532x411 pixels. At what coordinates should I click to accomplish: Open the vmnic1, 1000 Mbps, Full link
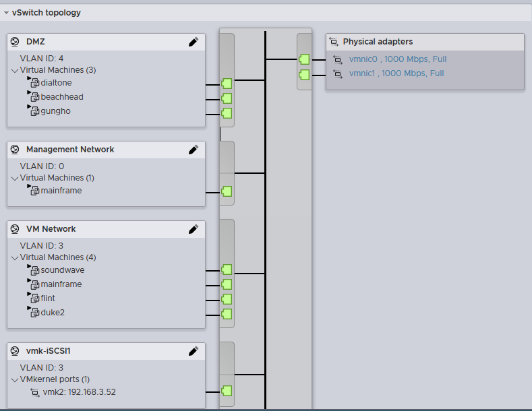pyautogui.click(x=396, y=73)
